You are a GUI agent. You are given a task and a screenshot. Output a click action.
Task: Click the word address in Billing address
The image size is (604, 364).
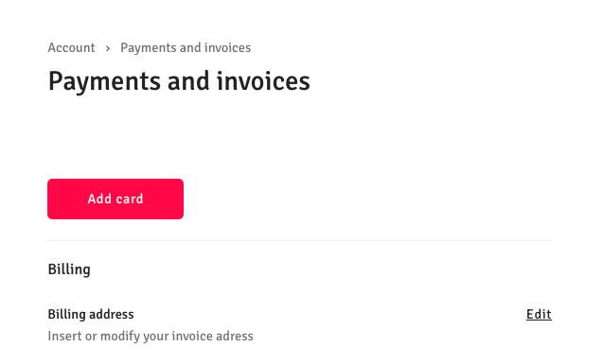[112, 314]
